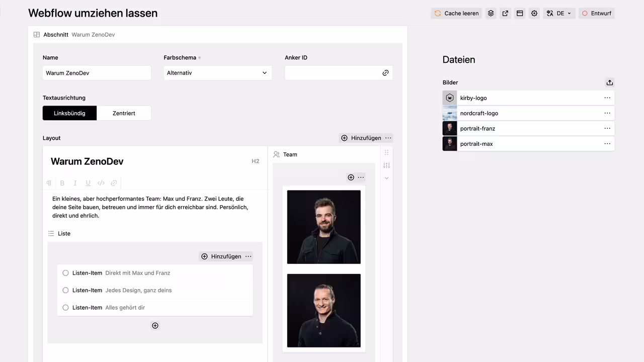
Task: Click the Liste block list icon
Action: [x=51, y=233]
